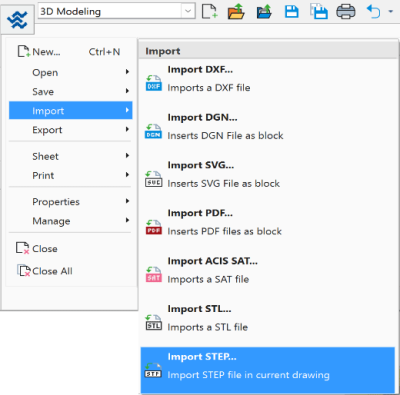Open the Export submenu
Viewport: 400px width, 395px height.
[x=70, y=130]
